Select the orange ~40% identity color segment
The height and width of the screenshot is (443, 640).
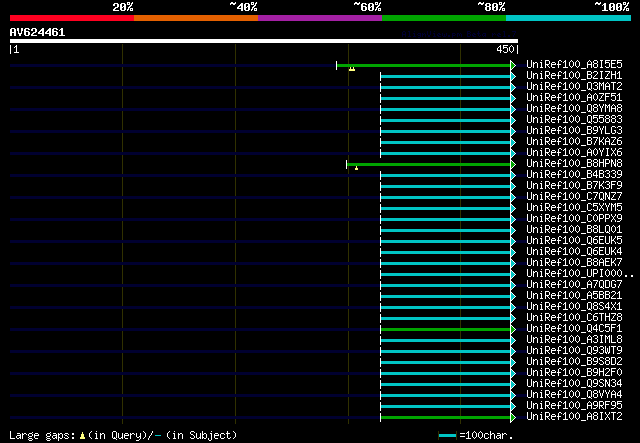pyautogui.click(x=196, y=18)
